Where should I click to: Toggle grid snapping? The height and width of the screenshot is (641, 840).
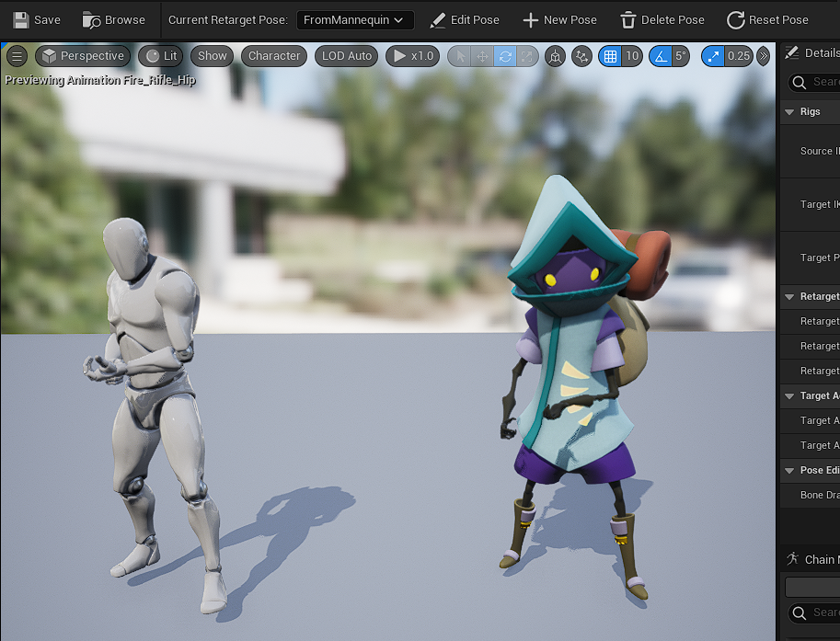(x=610, y=56)
